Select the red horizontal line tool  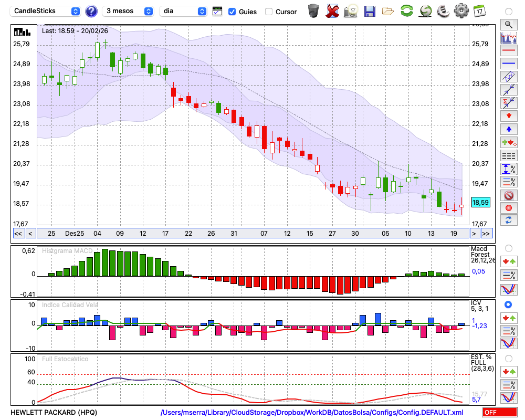[x=508, y=51]
